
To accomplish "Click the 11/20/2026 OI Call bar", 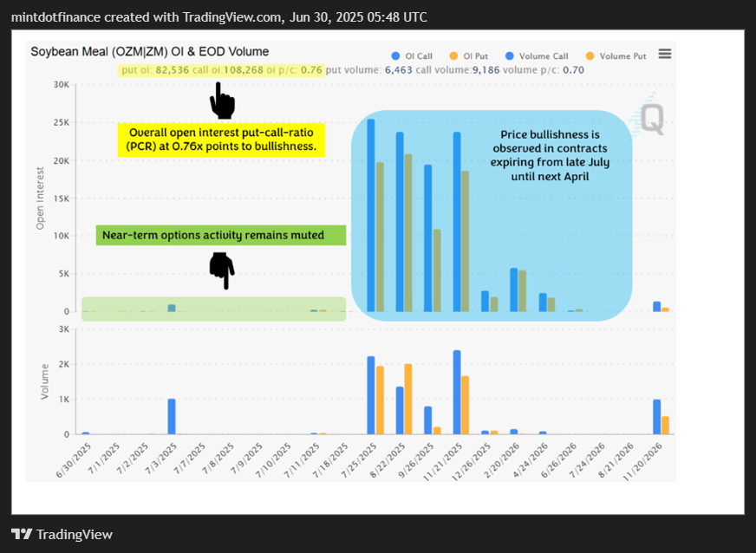I will pos(656,307).
